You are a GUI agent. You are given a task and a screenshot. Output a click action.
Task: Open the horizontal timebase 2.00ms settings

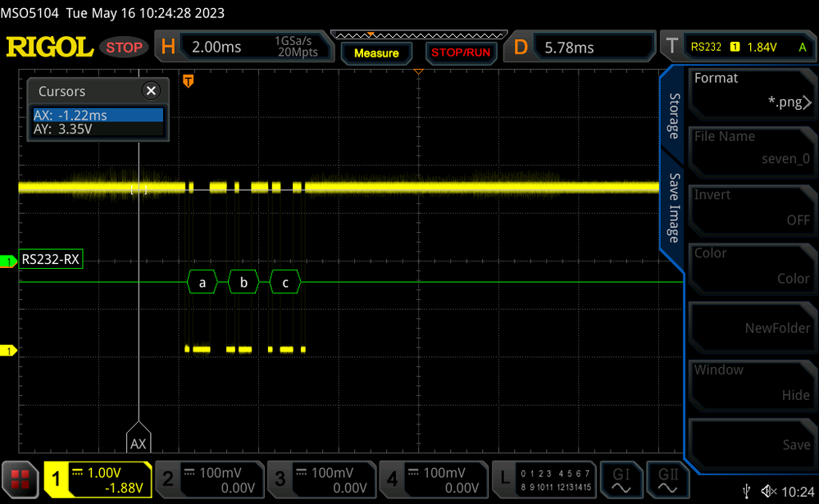tap(245, 47)
